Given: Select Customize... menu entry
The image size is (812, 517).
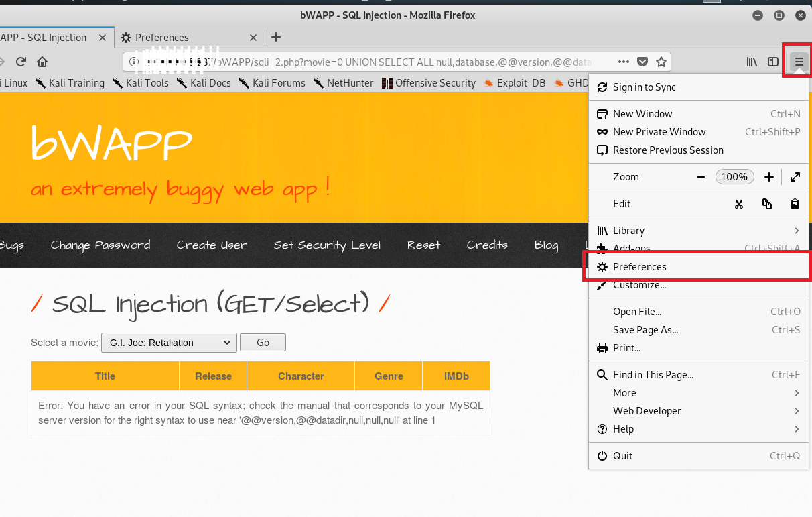Looking at the screenshot, I should [x=699, y=285].
